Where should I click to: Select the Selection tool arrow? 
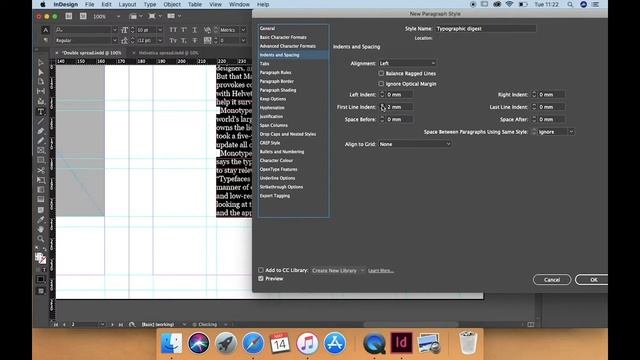click(x=41, y=63)
